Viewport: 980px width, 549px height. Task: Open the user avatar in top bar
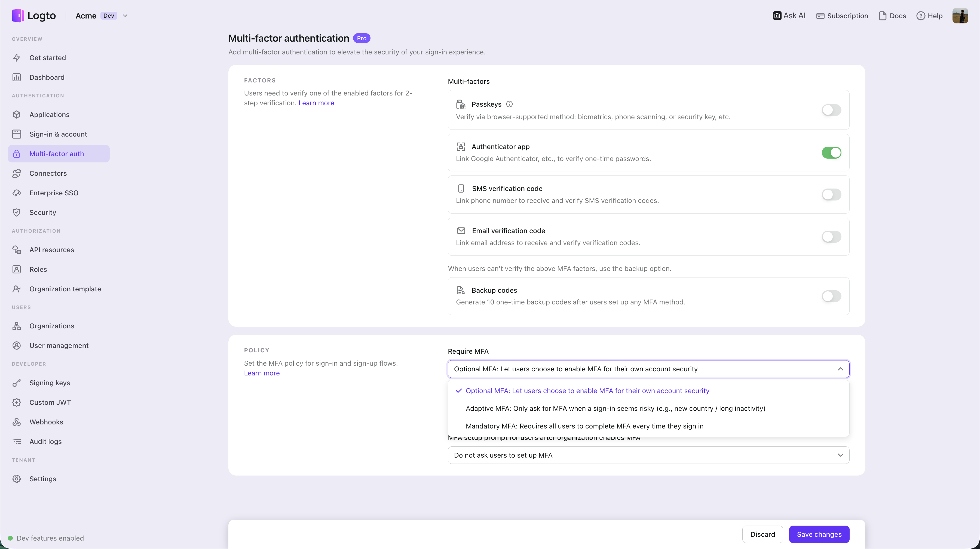pos(960,16)
